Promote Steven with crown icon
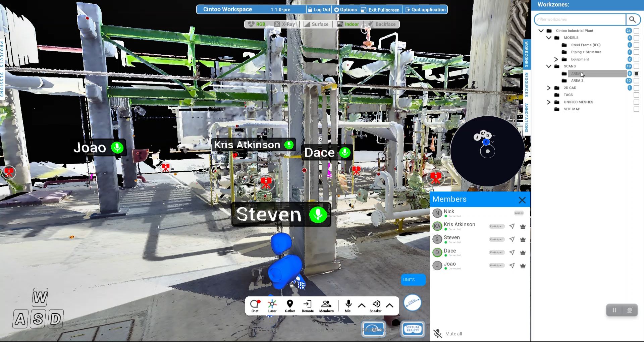 (523, 239)
